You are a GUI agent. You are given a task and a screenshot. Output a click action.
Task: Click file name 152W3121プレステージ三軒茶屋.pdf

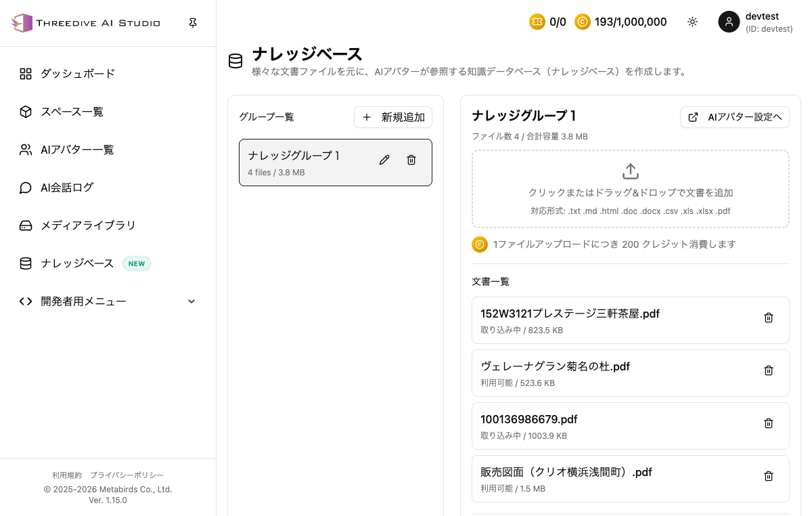[570, 314]
